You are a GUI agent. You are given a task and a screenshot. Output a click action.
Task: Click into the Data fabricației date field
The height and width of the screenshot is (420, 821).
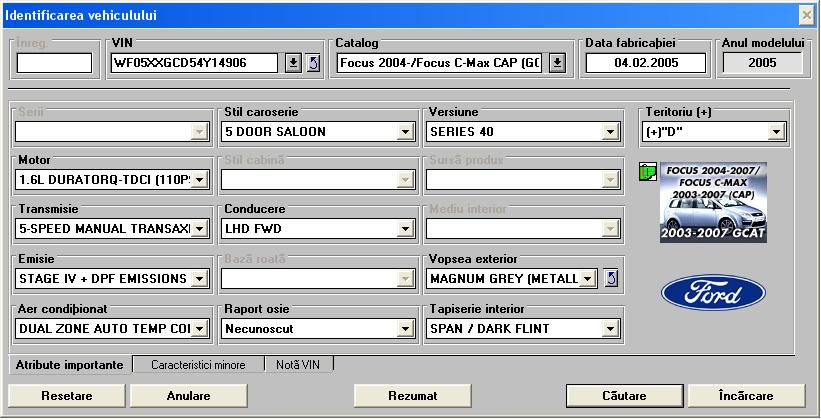[x=645, y=64]
